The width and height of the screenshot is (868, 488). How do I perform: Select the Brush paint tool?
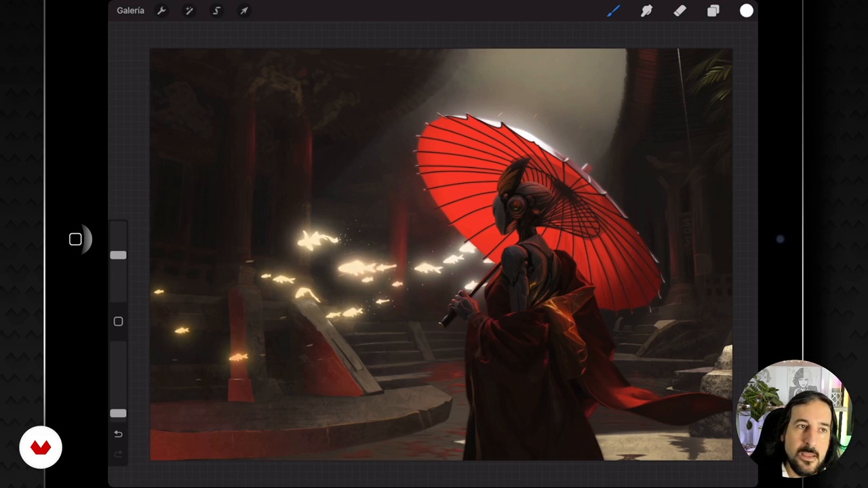(x=613, y=11)
